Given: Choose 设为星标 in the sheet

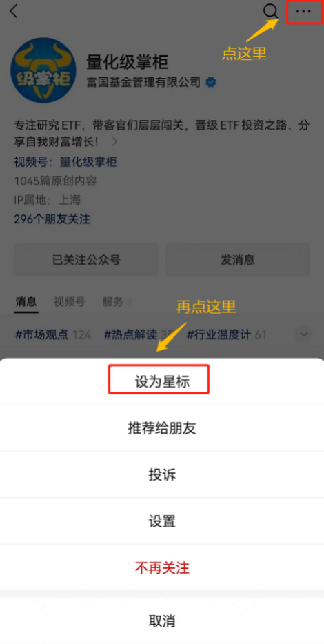Looking at the screenshot, I should coord(162,382).
